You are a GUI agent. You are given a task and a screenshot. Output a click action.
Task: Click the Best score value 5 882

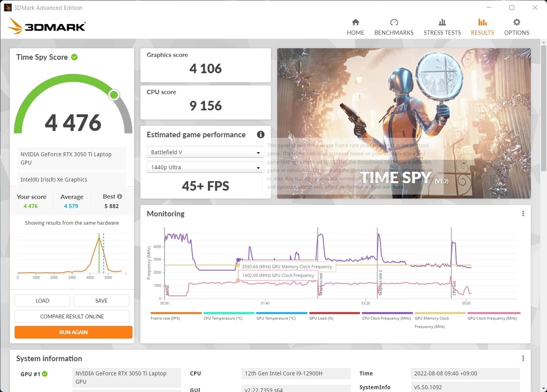click(111, 206)
